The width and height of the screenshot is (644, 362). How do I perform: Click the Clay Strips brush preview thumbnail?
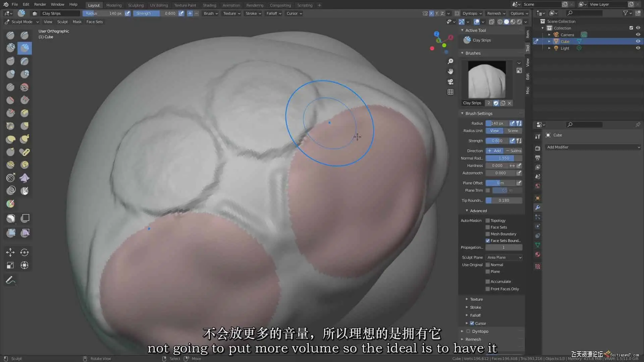[487, 79]
